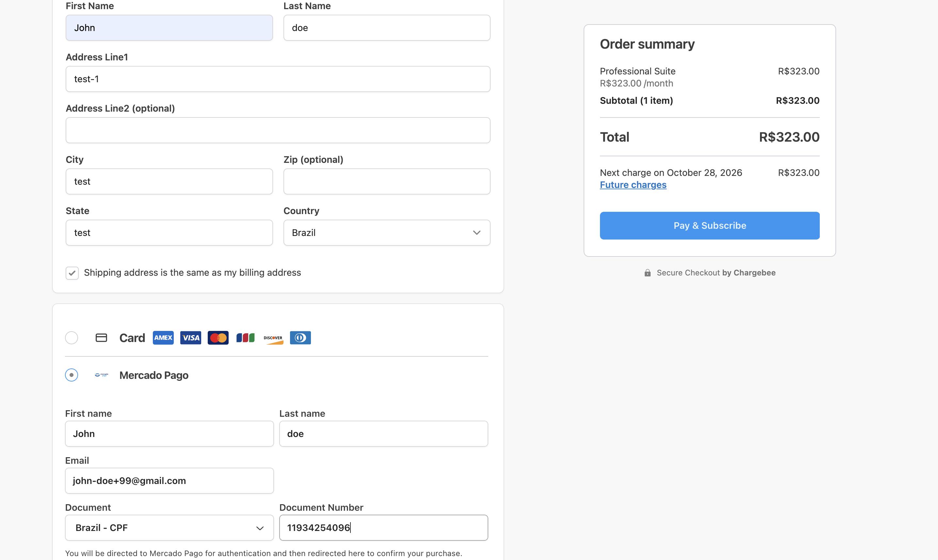The height and width of the screenshot is (560, 938).
Task: Click the 'Professional Suite' item text
Action: 638,71
